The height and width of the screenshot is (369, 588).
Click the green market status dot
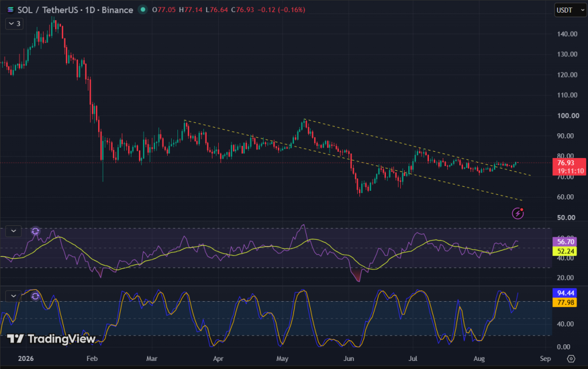(x=143, y=10)
